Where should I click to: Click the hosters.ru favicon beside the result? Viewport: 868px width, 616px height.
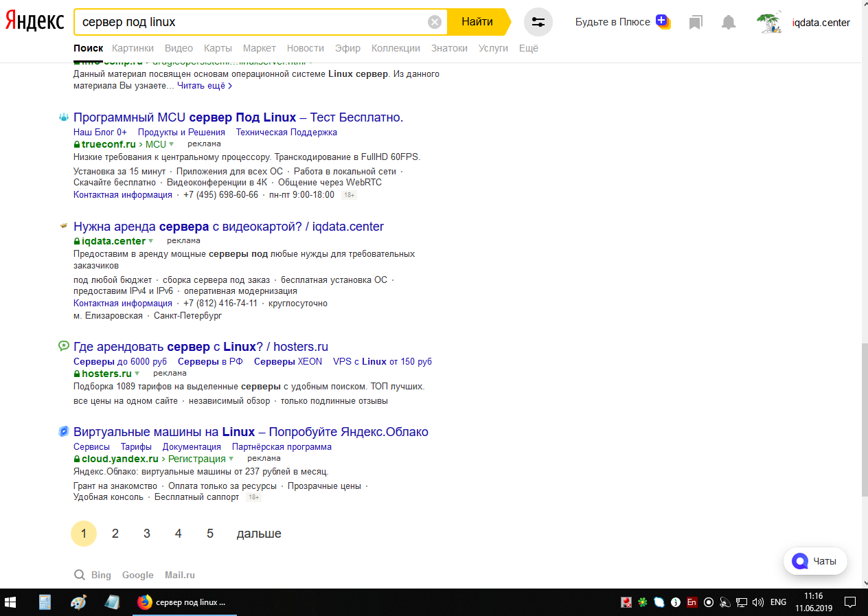(63, 346)
